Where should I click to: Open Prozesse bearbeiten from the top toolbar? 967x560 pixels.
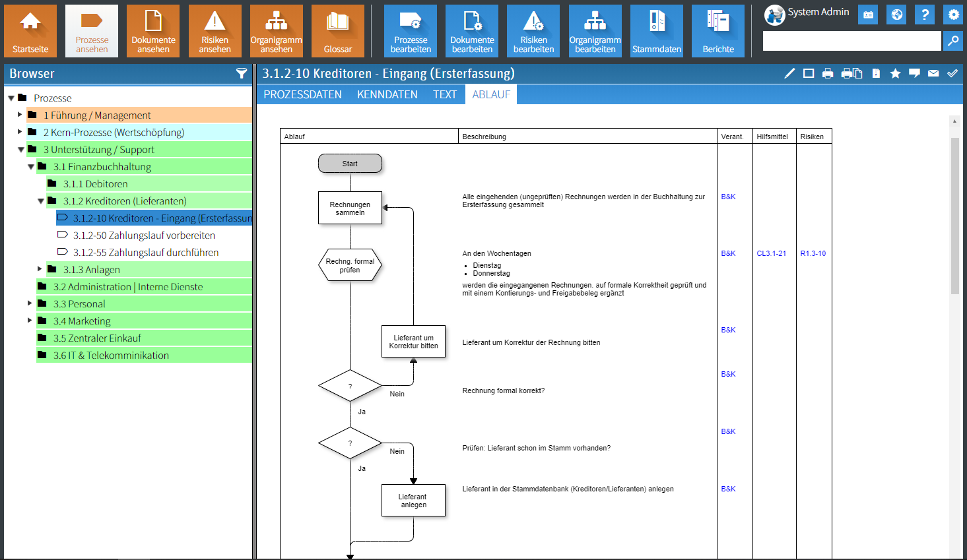coord(409,30)
